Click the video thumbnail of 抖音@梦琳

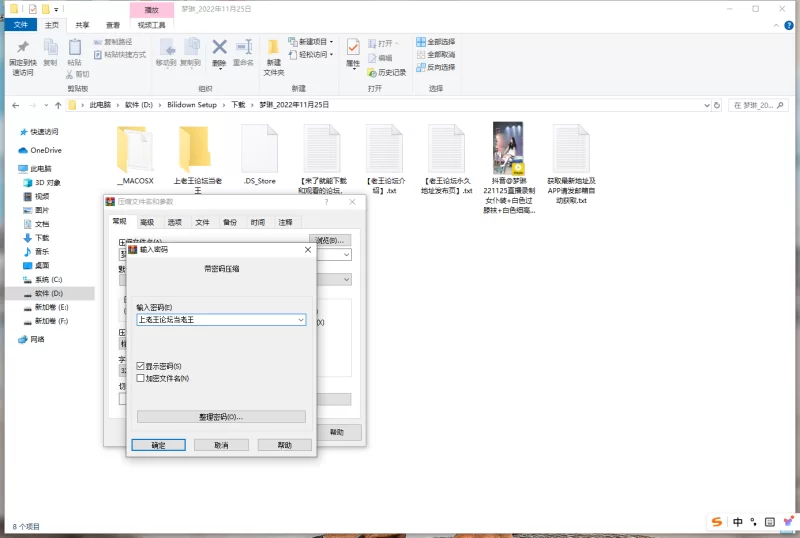pyautogui.click(x=508, y=149)
